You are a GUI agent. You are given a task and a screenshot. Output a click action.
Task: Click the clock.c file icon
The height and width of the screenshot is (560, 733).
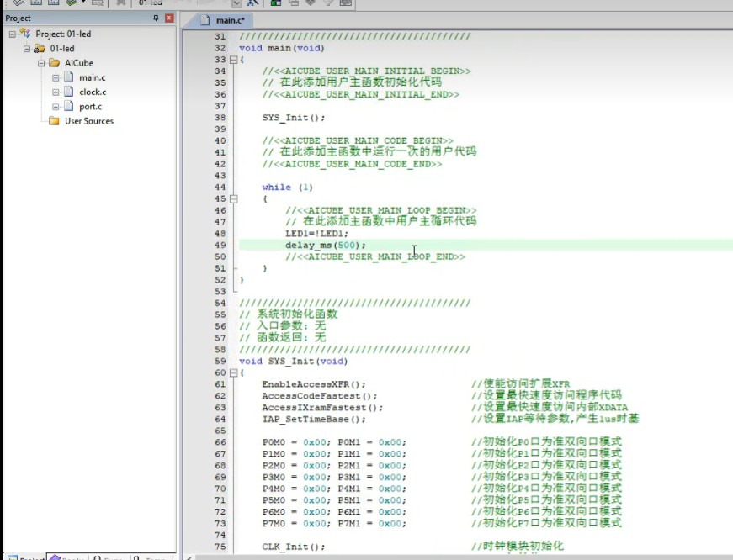[x=70, y=92]
